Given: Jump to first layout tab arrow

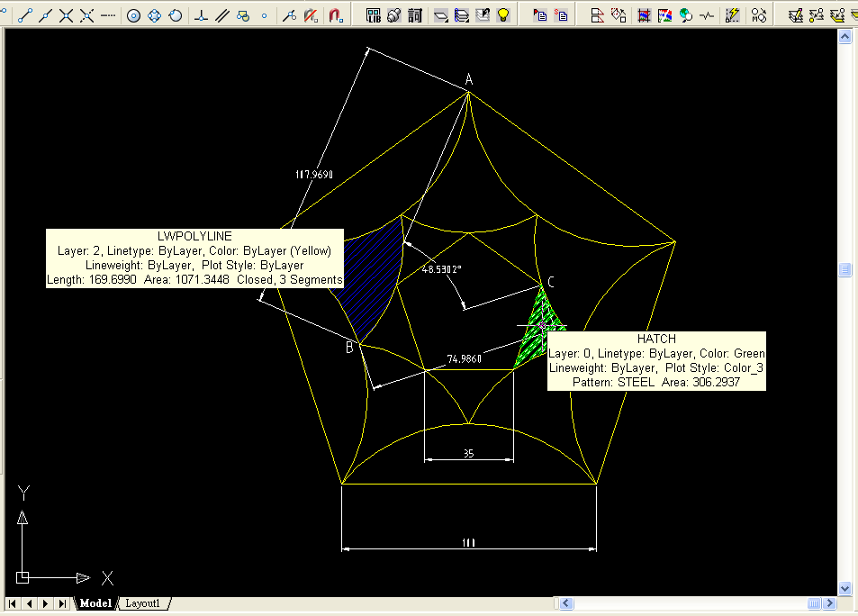Looking at the screenshot, I should (x=12, y=603).
